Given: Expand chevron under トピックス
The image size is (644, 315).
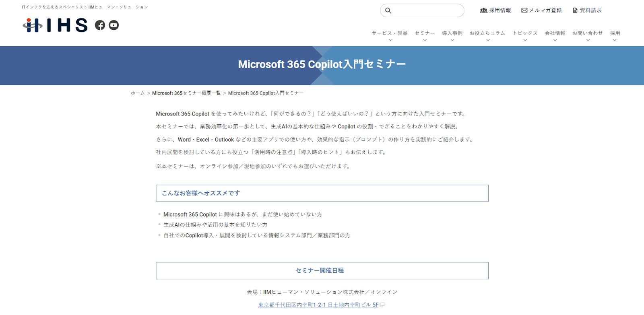Looking at the screenshot, I should pyautogui.click(x=525, y=40).
